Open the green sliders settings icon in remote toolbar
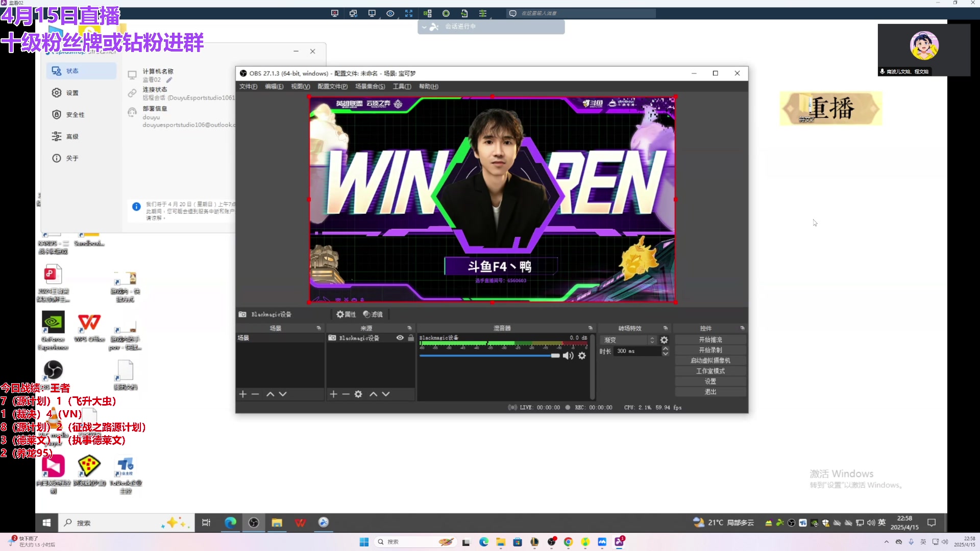 pyautogui.click(x=483, y=13)
